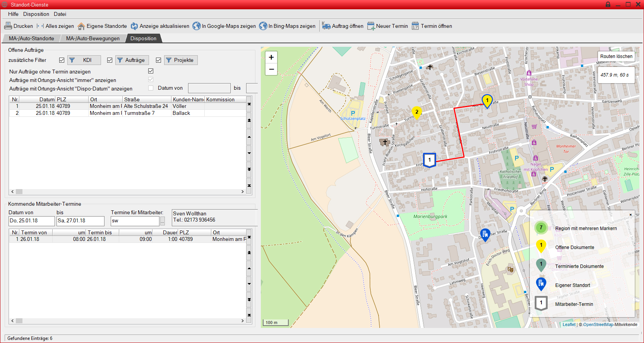Page up in the Offene Aufträge table
The image size is (644, 343).
coord(249,120)
